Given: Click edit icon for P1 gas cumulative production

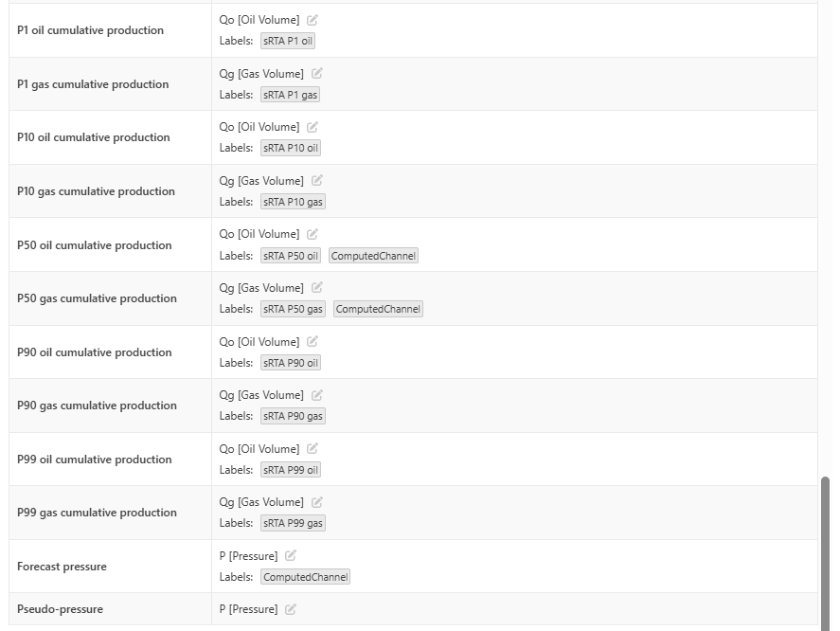Looking at the screenshot, I should [317, 74].
